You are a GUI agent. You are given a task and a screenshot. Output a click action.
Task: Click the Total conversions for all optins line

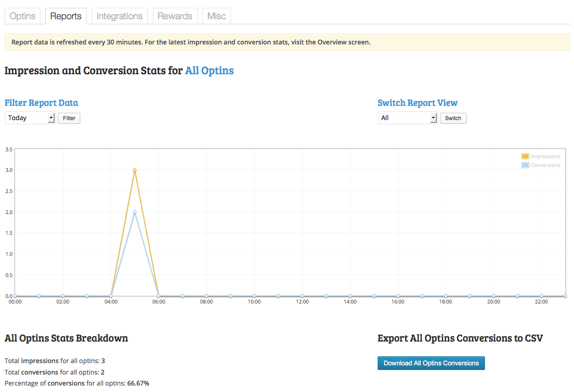click(x=54, y=372)
